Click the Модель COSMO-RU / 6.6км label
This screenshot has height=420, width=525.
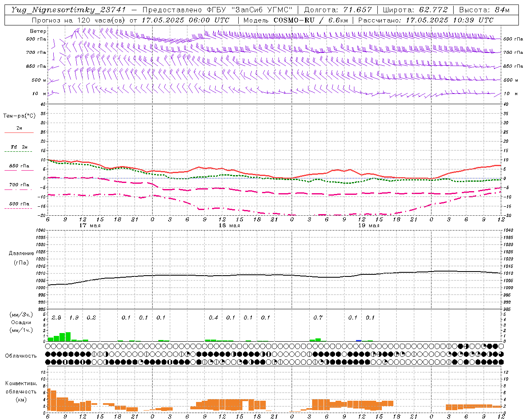(x=295, y=20)
